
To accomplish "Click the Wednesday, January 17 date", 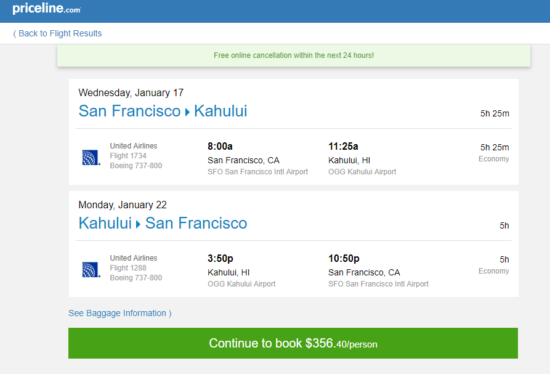I will [131, 93].
